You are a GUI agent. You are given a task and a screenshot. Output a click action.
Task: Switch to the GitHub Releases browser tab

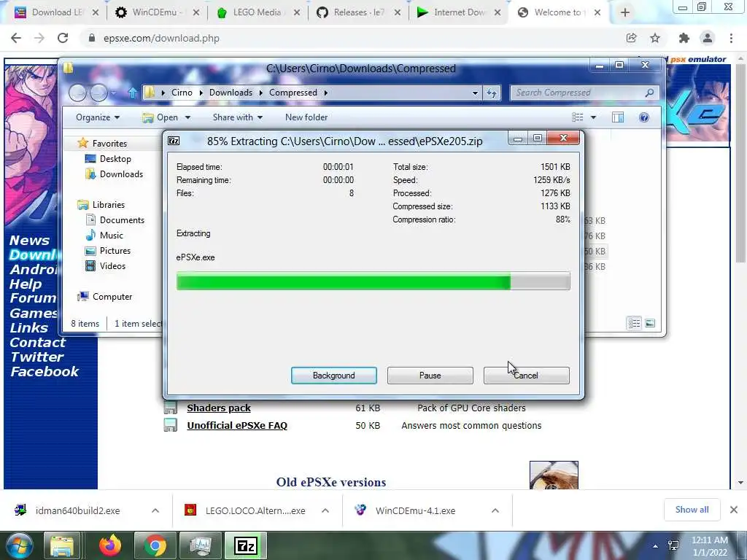coord(359,12)
